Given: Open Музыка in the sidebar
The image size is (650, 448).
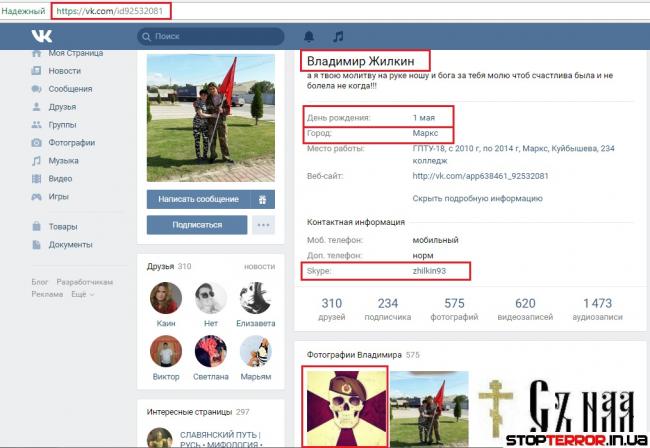Looking at the screenshot, I should [63, 160].
